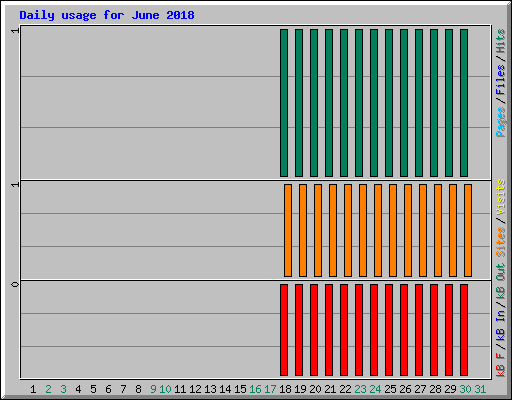Click the green Hits bar for day 28
This screenshot has height=400, width=512.
pos(434,103)
